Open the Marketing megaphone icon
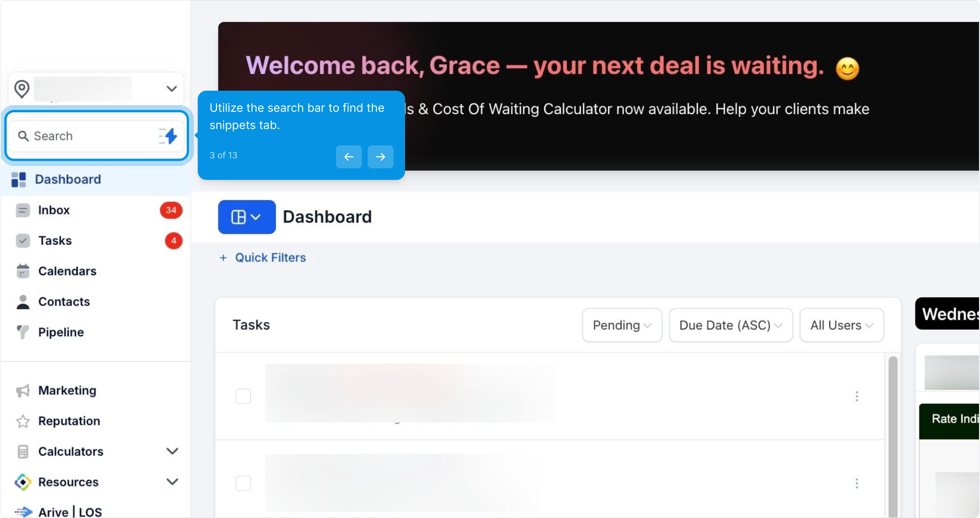The height and width of the screenshot is (518, 980). pyautogui.click(x=23, y=391)
